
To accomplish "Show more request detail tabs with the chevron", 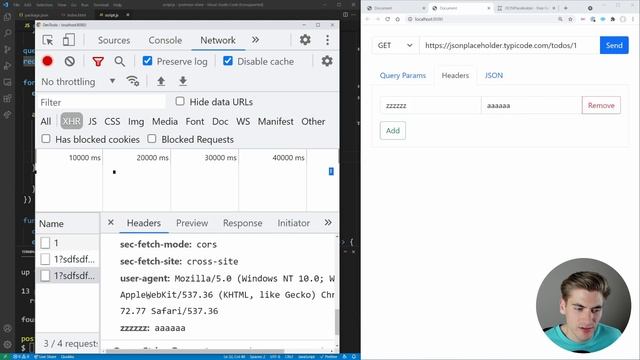I will pyautogui.click(x=328, y=222).
